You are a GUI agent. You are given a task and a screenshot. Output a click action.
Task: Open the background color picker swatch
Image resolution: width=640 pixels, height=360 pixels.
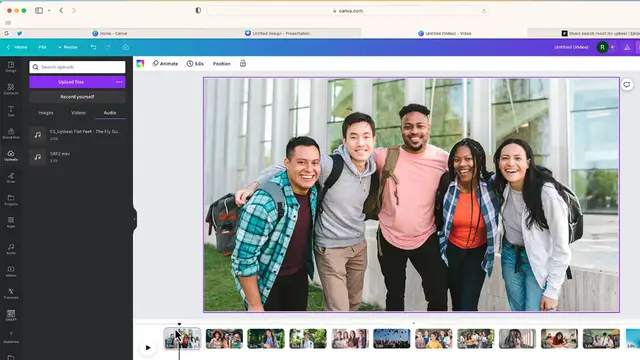(140, 64)
